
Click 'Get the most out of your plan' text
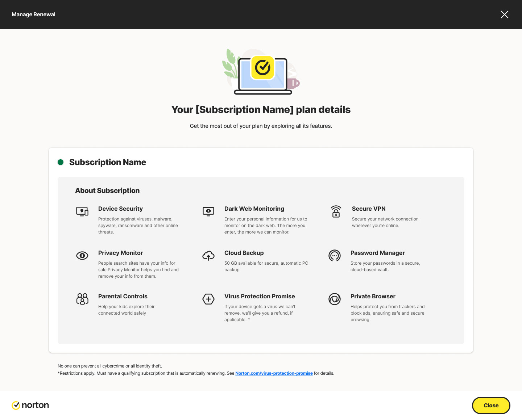pos(261,126)
